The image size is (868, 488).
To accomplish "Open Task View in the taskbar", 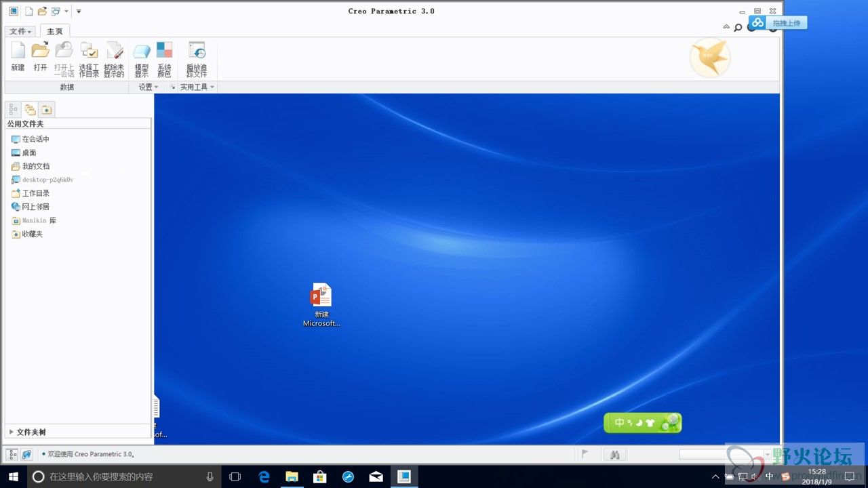I will pos(235,476).
